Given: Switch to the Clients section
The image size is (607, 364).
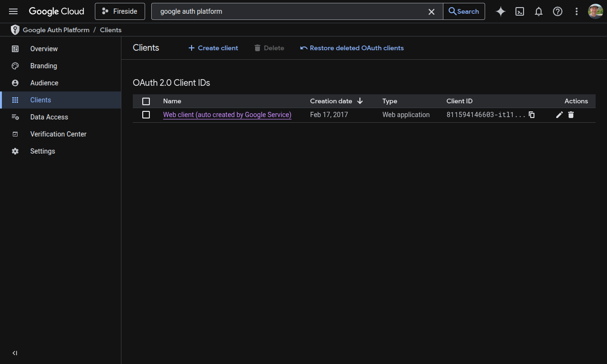Looking at the screenshot, I should 40,100.
